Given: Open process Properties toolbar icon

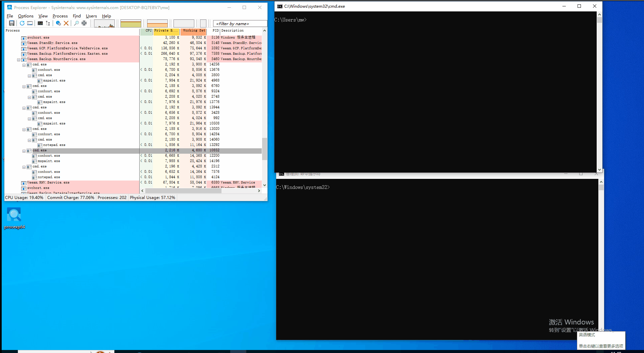Looking at the screenshot, I should tap(58, 23).
